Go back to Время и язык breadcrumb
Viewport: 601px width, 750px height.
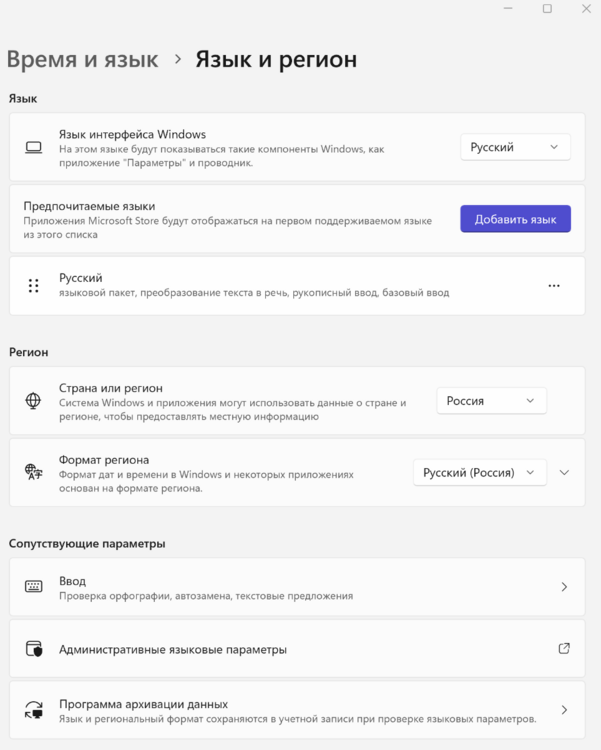pyautogui.click(x=82, y=59)
